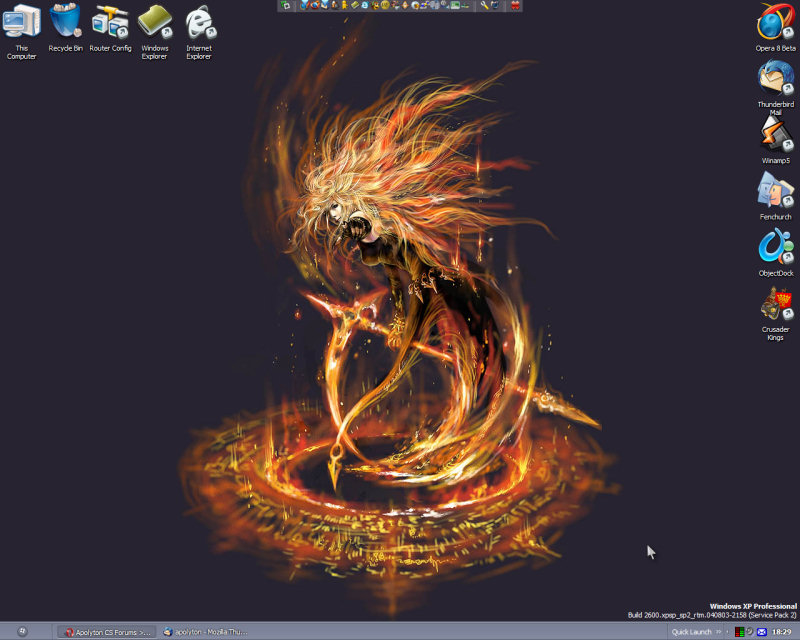The image size is (800, 640).
Task: Click the blue envelope mail tray icon
Action: (762, 632)
